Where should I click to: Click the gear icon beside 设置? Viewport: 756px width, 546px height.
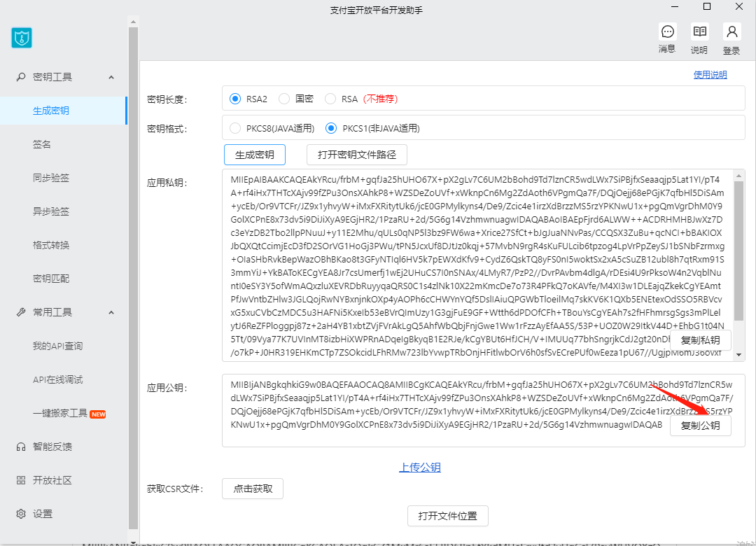[21, 514]
